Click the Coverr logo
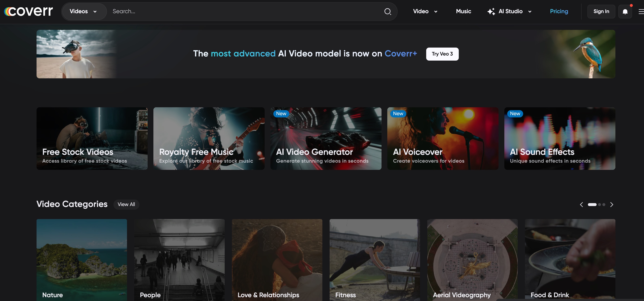 click(29, 11)
